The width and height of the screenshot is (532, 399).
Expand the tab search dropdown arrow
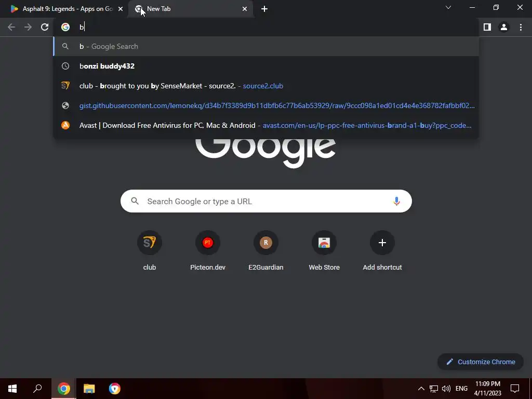point(448,7)
